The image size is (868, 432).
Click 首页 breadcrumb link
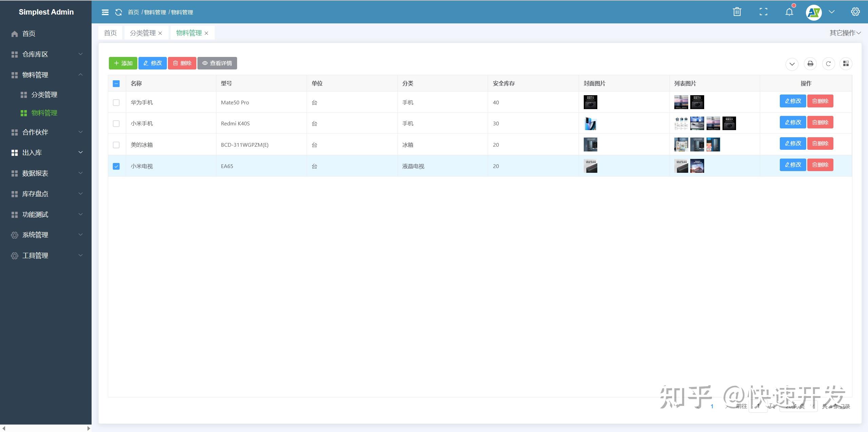(133, 12)
